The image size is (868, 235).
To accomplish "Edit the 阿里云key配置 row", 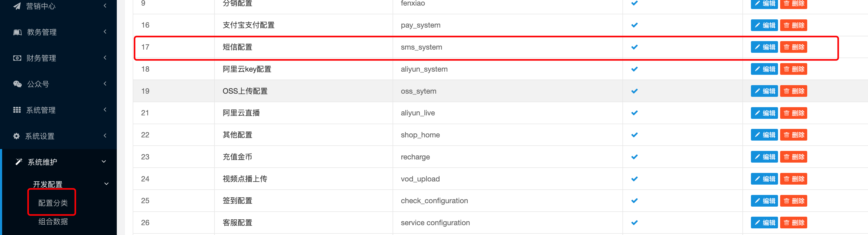I will 764,69.
